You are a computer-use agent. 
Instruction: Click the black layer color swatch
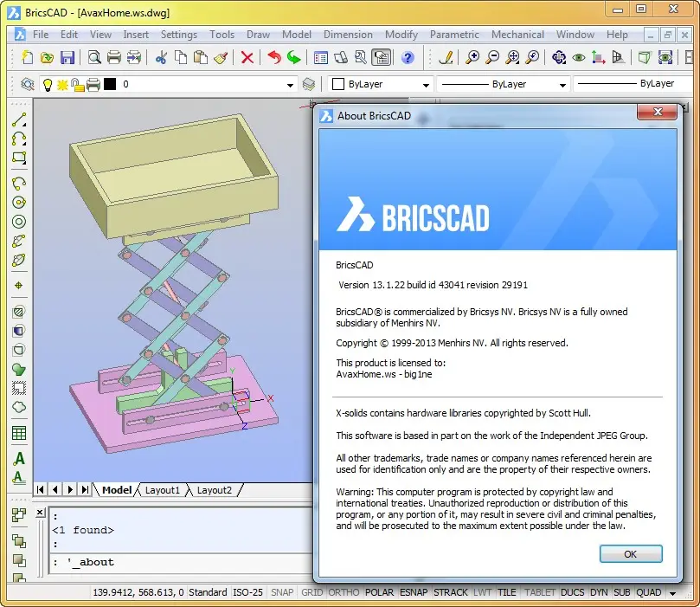click(110, 84)
